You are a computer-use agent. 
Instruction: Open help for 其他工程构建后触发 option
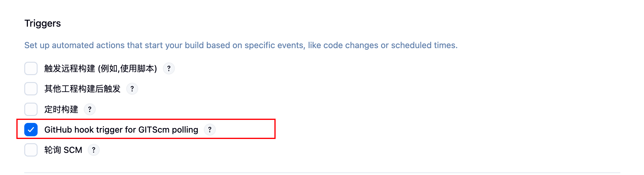[132, 89]
